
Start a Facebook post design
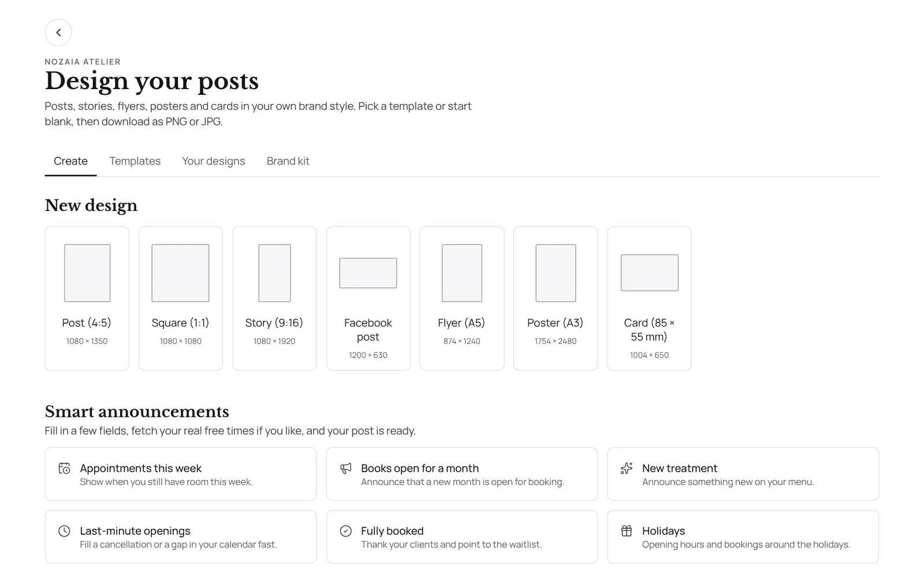[368, 298]
